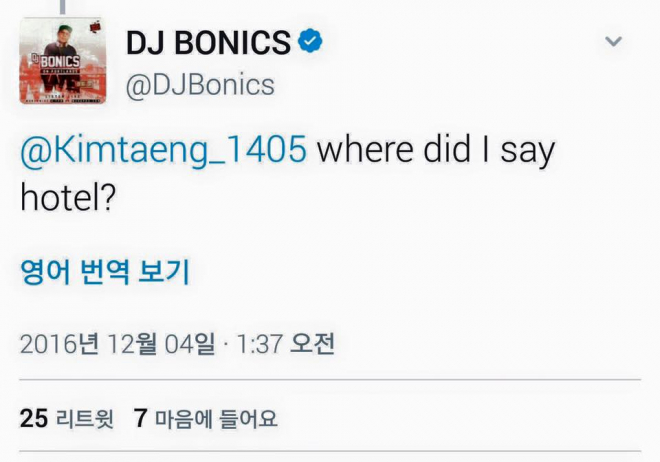
Task: Click the tweet text "where did I say"
Action: tap(435, 150)
